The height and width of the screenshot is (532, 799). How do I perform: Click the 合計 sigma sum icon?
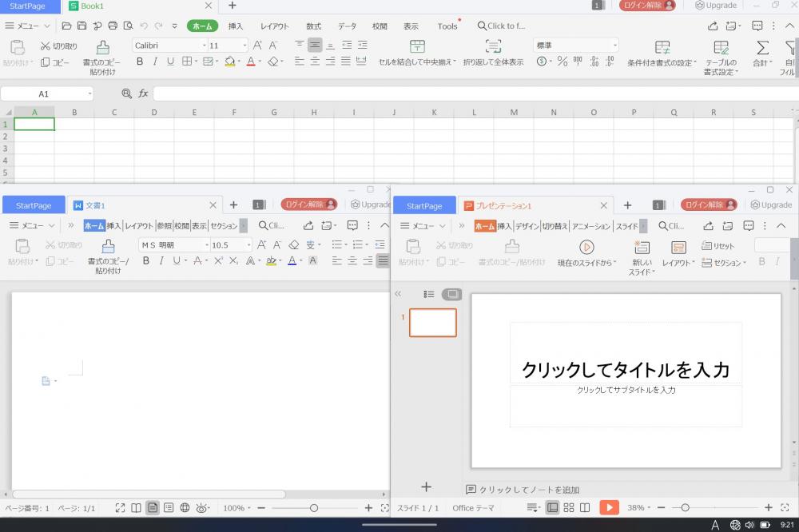pyautogui.click(x=762, y=48)
